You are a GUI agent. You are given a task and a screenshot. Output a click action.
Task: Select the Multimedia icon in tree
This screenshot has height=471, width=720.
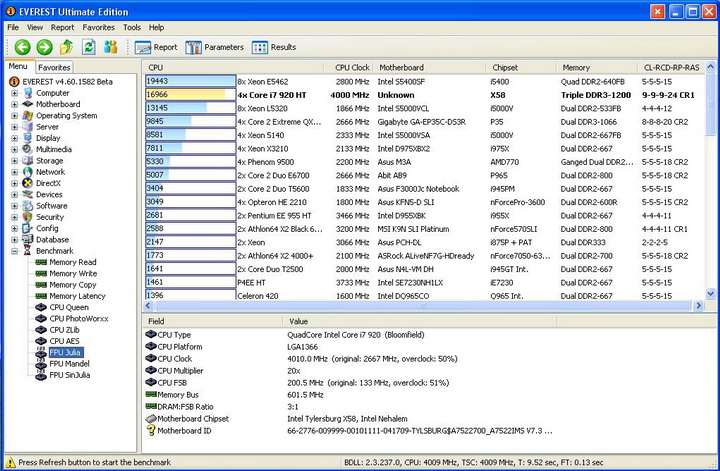28,149
